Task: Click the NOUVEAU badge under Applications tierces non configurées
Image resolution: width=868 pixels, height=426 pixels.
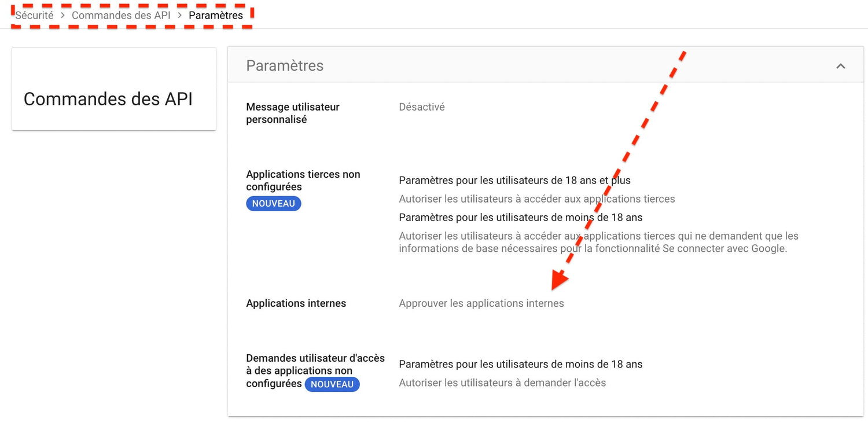Action: tap(273, 203)
